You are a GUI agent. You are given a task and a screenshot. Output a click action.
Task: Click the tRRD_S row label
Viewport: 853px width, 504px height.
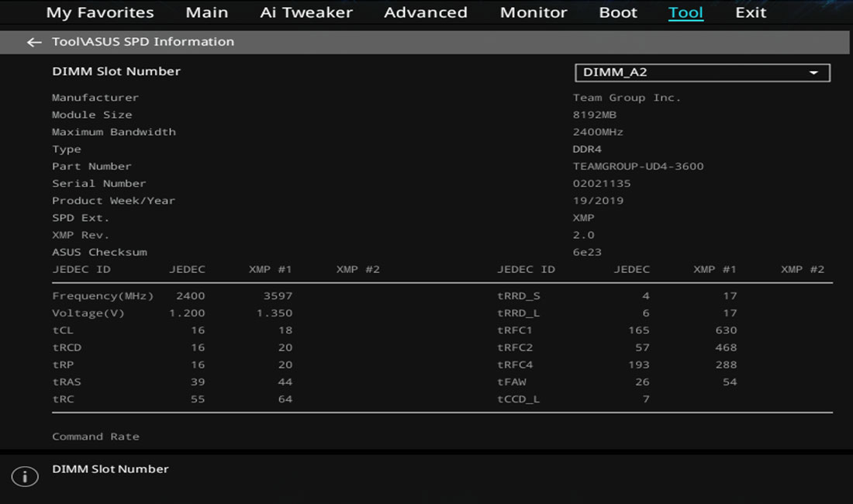(x=519, y=296)
